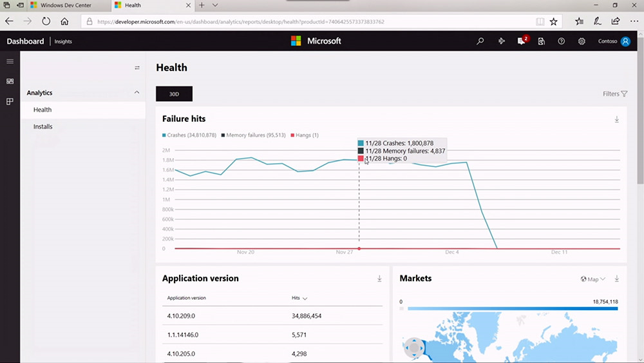Collapse the navigation pane toggle icon

click(x=137, y=68)
